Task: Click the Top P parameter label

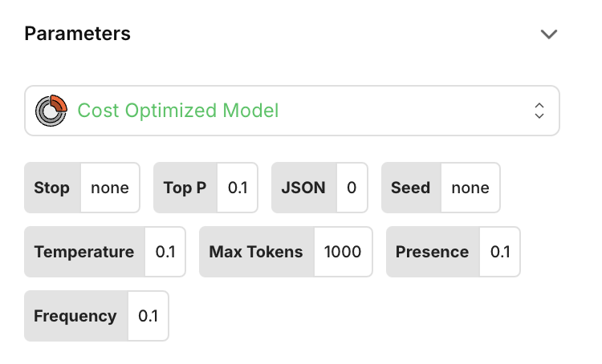Action: coord(185,188)
